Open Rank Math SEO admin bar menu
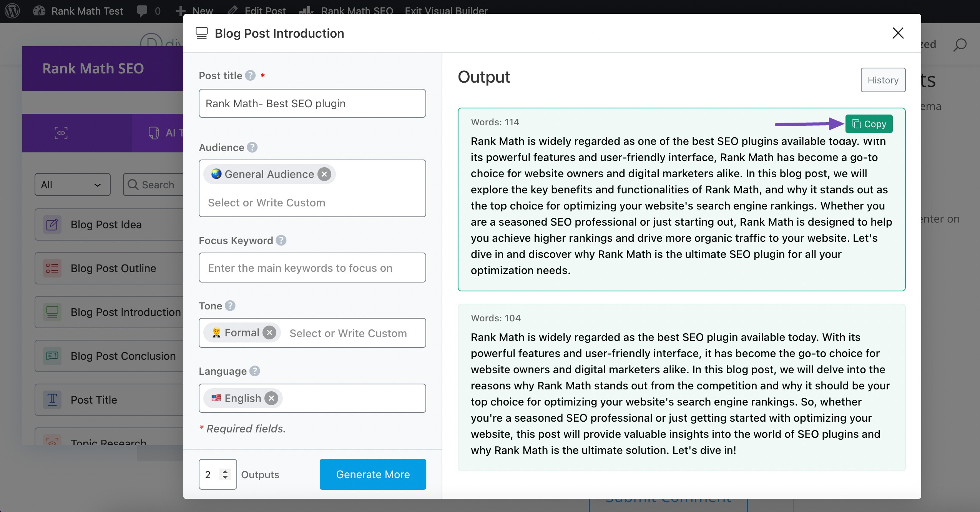This screenshot has width=980, height=512. click(x=346, y=11)
